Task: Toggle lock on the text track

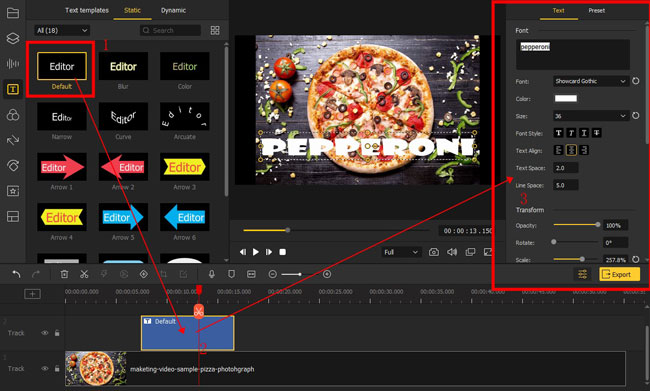Action: click(57, 333)
